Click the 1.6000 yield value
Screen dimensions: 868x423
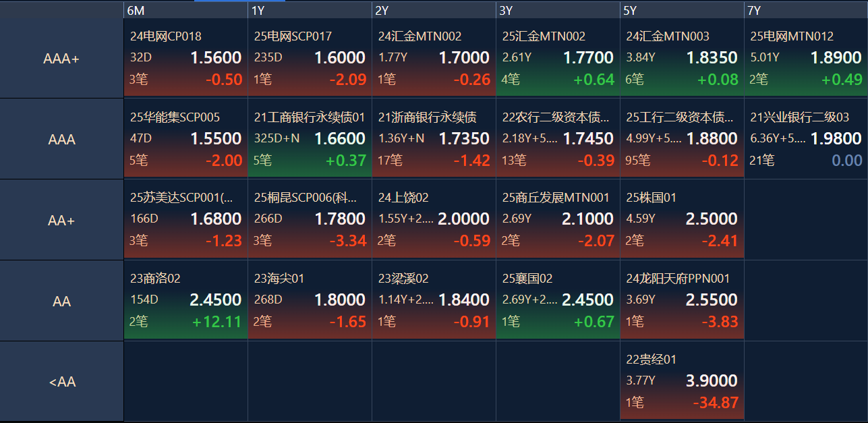(340, 58)
